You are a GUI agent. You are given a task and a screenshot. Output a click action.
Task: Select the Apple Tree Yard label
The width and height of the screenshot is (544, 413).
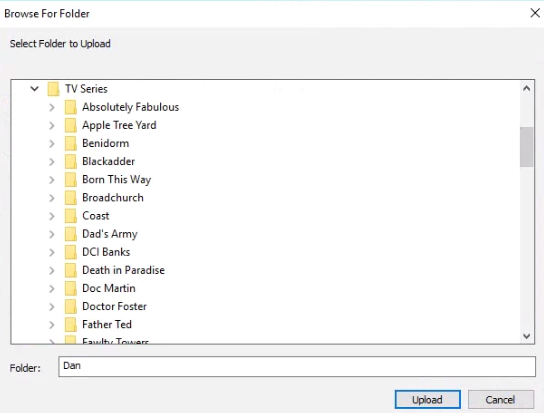click(x=119, y=125)
